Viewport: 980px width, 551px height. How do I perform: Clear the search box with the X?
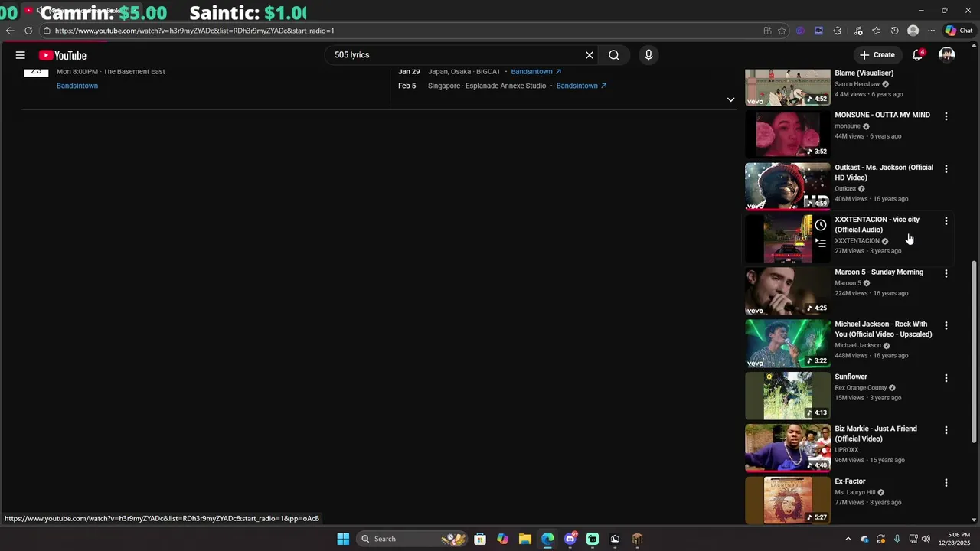[x=590, y=55]
